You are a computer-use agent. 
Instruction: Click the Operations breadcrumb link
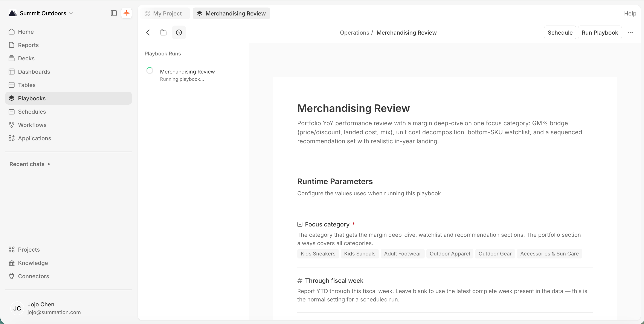point(354,32)
